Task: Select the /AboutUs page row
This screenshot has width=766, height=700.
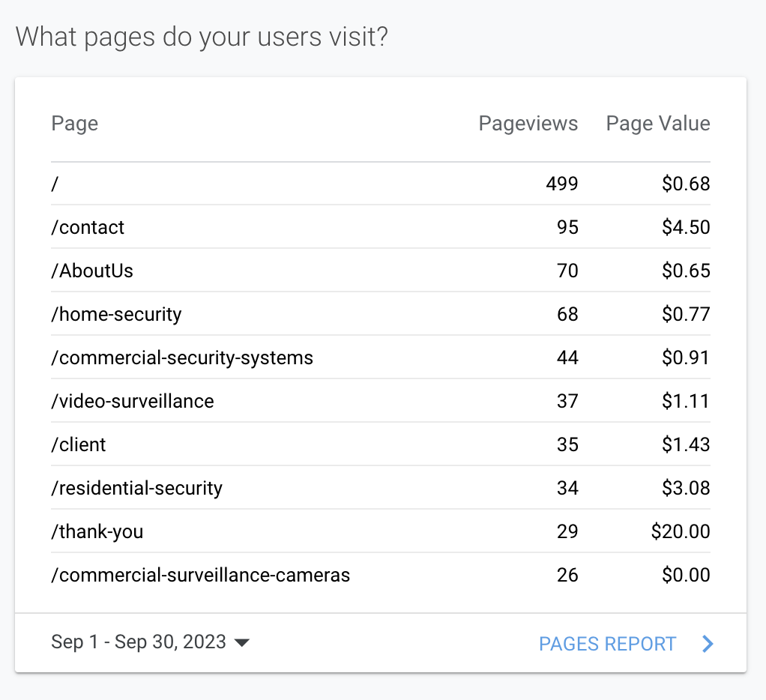Action: click(92, 271)
